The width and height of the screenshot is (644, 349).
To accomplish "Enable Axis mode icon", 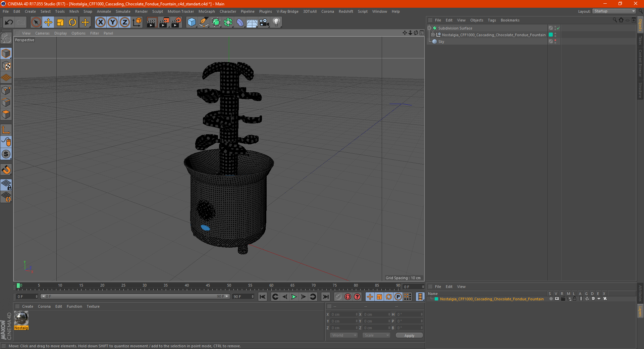I will point(6,130).
